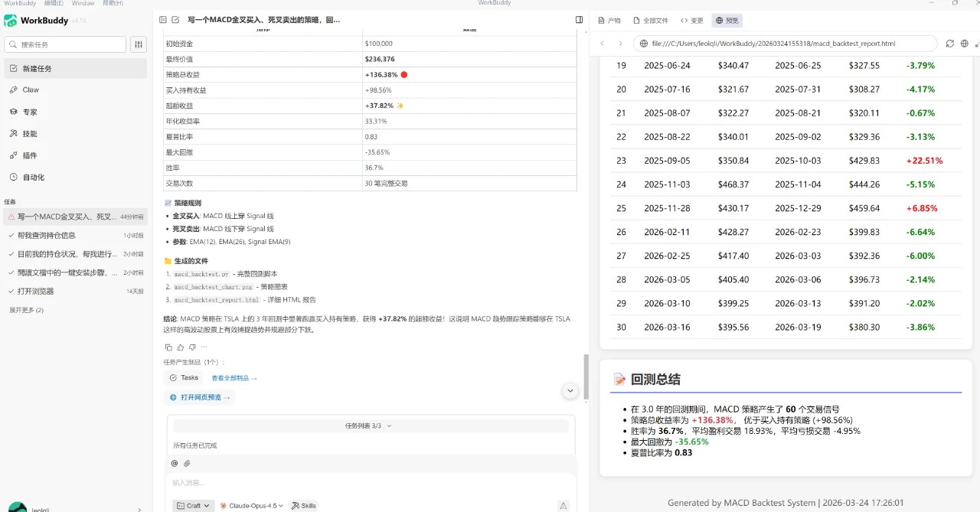Give the response a thumbs down

[x=192, y=347]
